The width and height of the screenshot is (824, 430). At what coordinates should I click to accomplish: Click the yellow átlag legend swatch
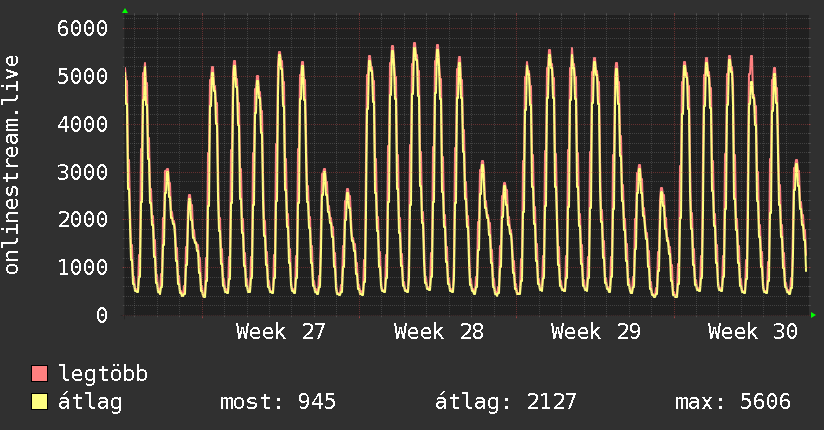(x=39, y=402)
